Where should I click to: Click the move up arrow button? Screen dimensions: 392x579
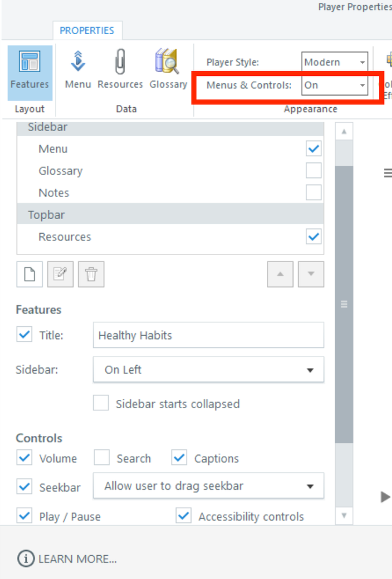280,274
